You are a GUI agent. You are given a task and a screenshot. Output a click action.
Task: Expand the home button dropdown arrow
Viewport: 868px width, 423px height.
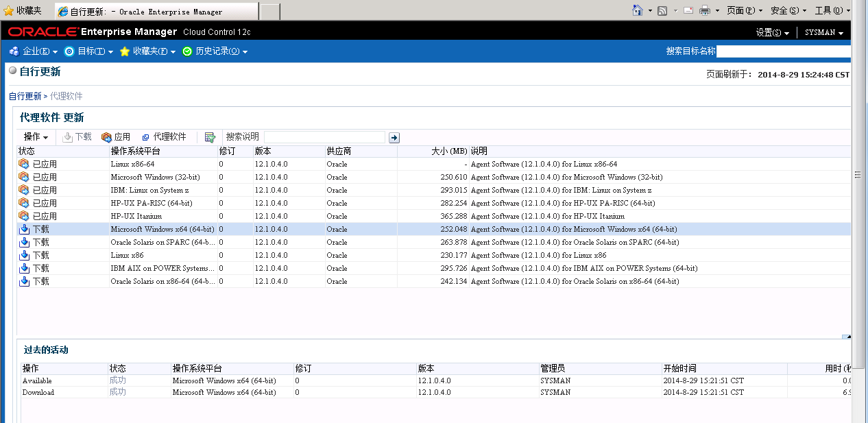(x=649, y=10)
